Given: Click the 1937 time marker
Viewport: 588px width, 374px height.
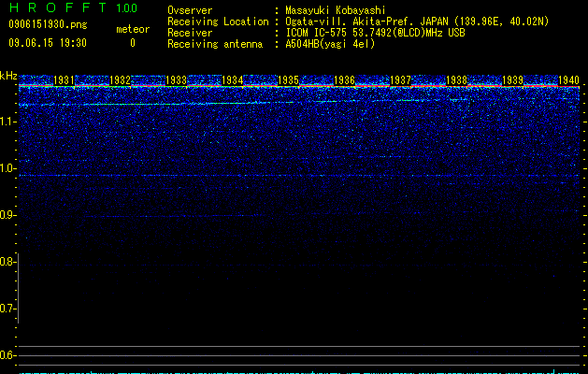Looking at the screenshot, I should (400, 80).
